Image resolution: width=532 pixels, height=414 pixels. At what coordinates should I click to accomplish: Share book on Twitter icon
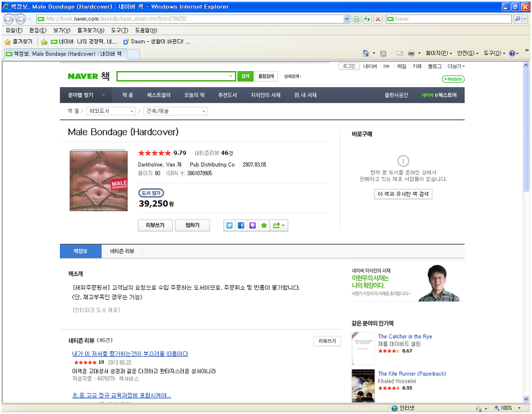click(x=230, y=226)
